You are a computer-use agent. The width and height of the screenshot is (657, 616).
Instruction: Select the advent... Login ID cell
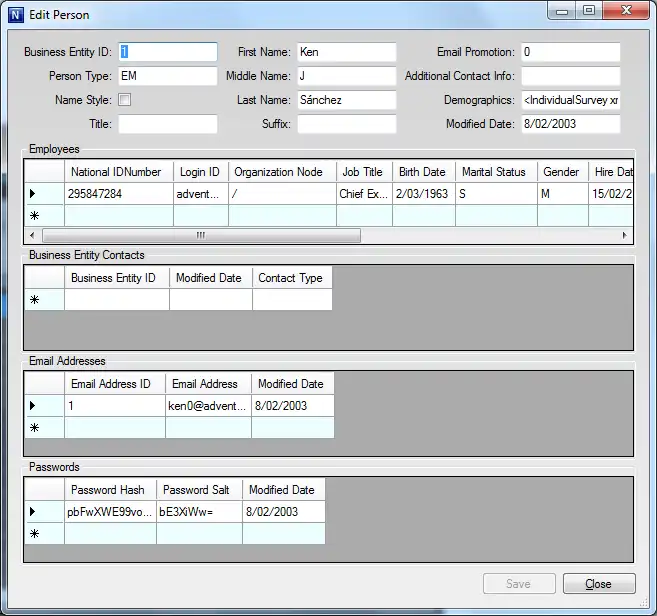pyautogui.click(x=201, y=194)
